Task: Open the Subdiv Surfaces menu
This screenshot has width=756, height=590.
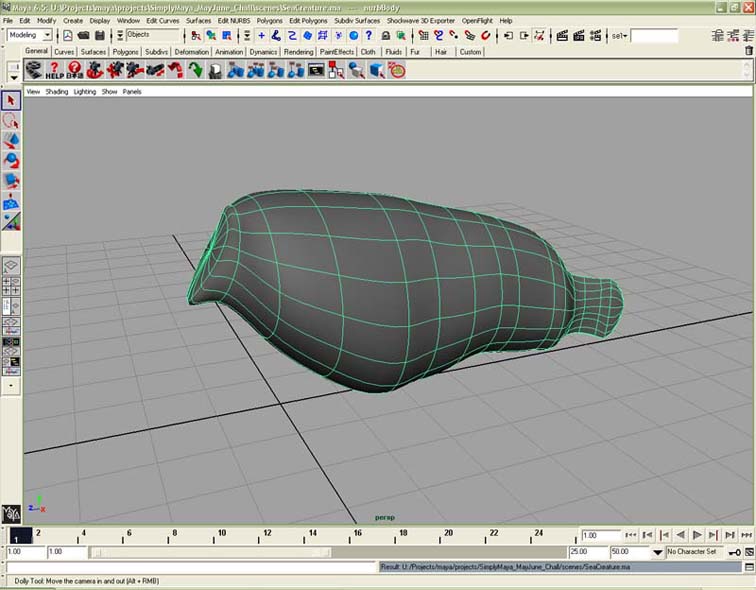Action: 357,21
